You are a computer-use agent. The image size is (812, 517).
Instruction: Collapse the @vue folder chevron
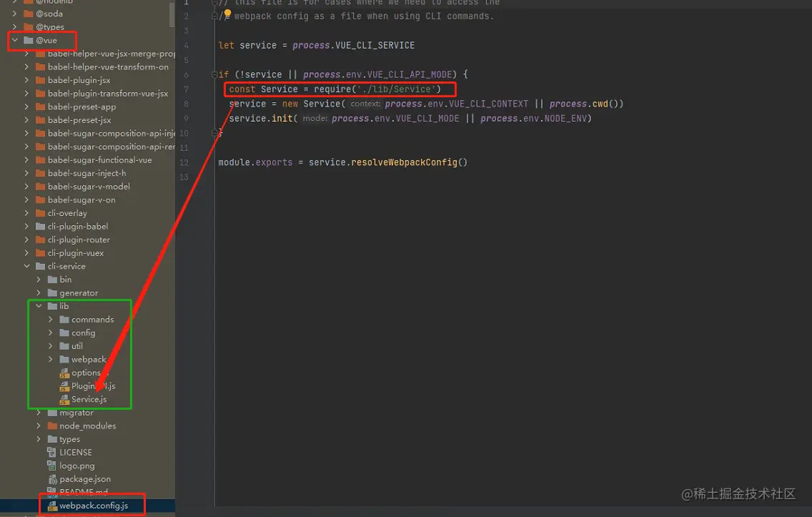(x=15, y=40)
